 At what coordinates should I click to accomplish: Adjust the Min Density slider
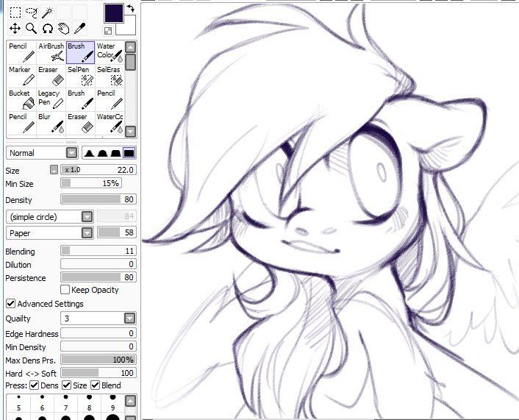99,346
